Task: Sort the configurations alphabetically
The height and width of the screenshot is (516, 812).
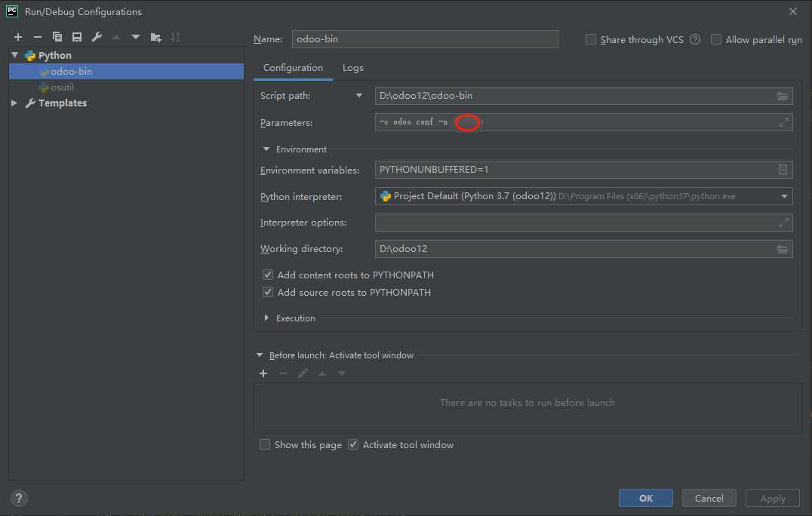Action: click(176, 37)
